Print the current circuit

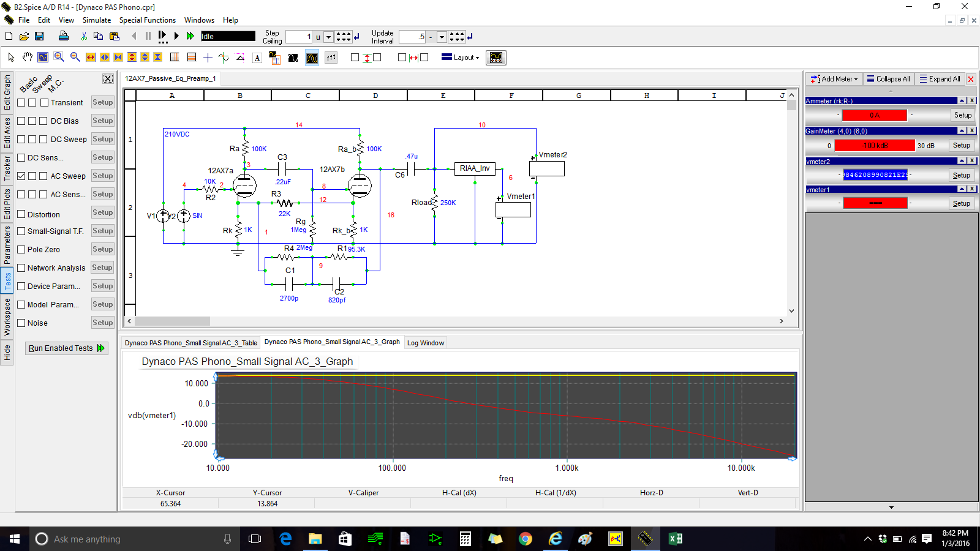pos(63,36)
